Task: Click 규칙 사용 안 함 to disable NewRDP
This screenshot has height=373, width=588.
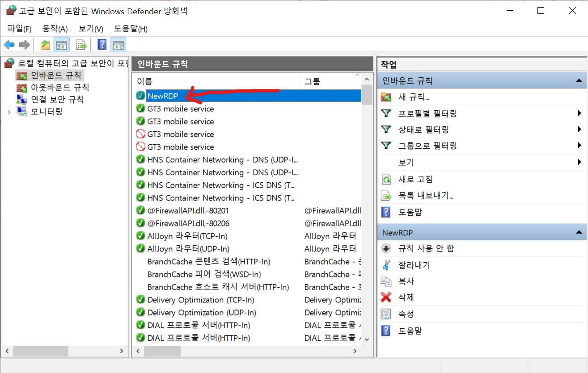Action: point(426,248)
